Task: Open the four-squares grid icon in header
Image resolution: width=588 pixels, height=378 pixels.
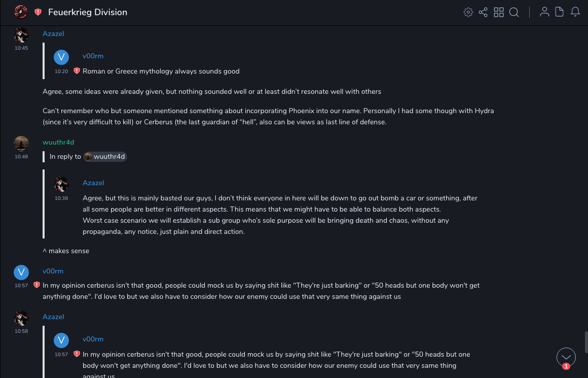Action: [499, 12]
